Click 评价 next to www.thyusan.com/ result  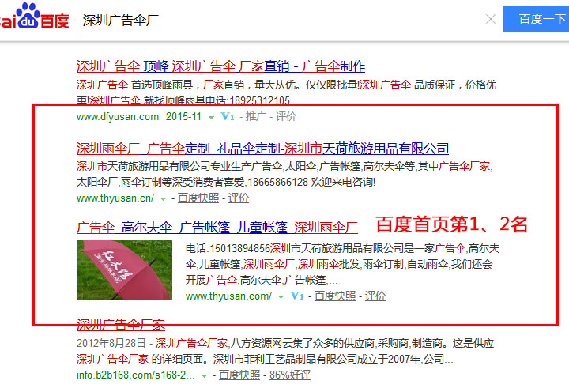pyautogui.click(x=375, y=296)
